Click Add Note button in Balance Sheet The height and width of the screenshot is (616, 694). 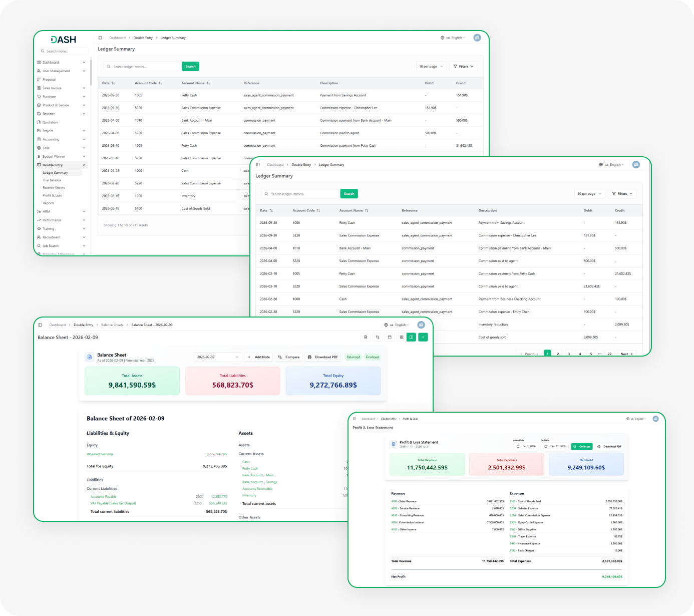coord(259,357)
